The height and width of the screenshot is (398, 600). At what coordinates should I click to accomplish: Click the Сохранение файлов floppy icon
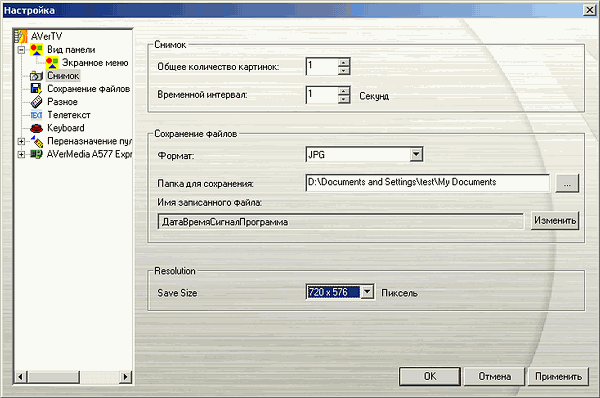tap(36, 89)
